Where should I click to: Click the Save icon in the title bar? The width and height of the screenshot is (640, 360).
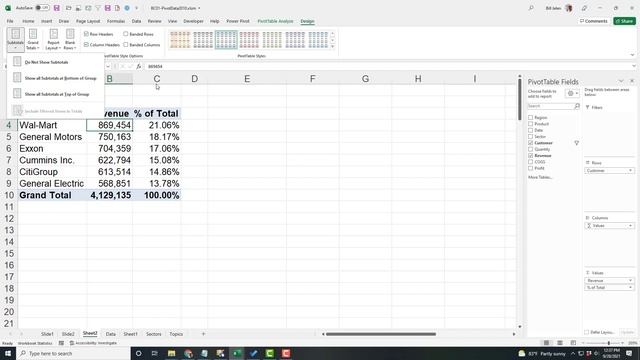pos(57,8)
